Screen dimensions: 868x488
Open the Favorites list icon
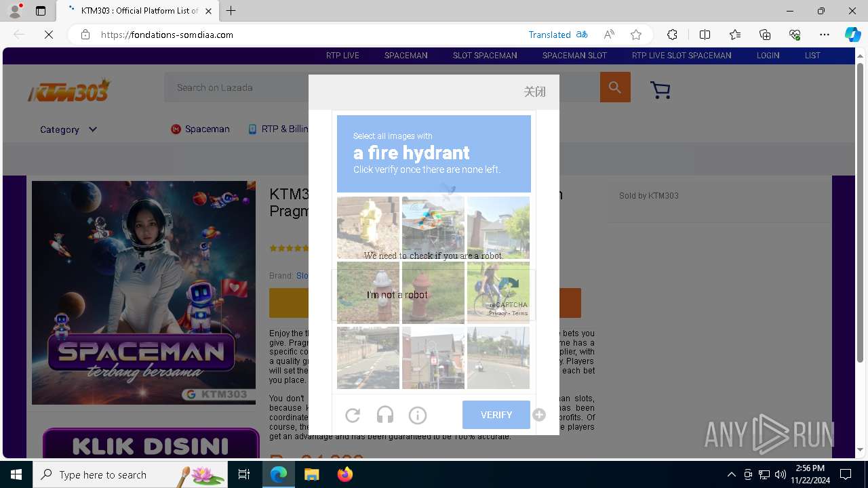735,35
